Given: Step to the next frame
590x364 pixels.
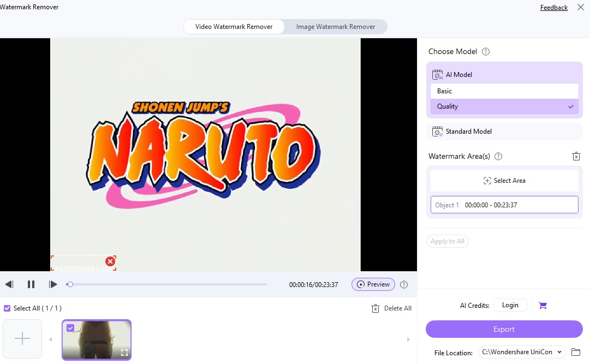Looking at the screenshot, I should 53,284.
